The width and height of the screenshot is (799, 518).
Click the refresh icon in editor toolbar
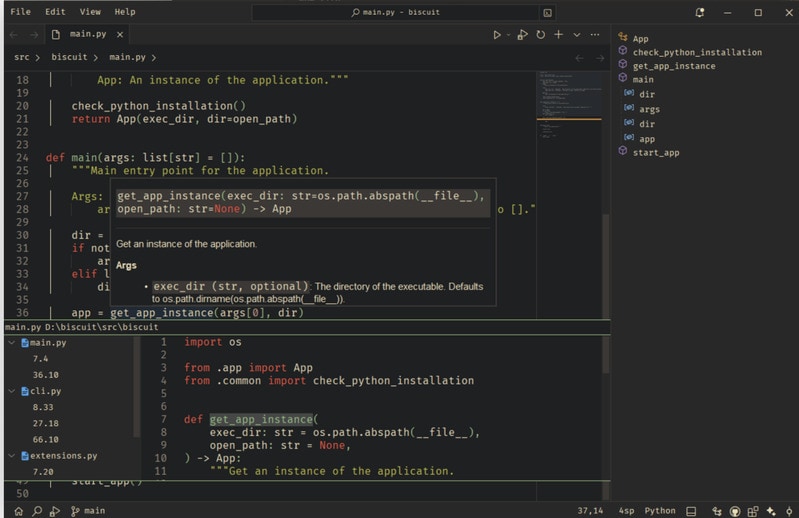(540, 35)
